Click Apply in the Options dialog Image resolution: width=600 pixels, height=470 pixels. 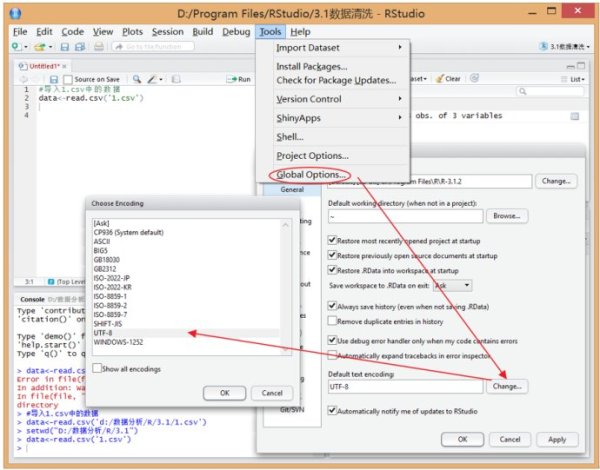point(557,439)
